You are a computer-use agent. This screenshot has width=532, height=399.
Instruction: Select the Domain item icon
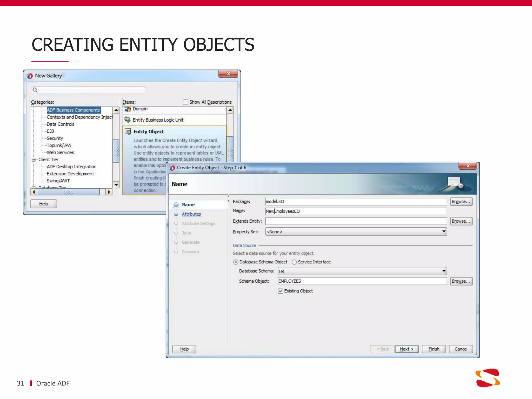point(128,109)
